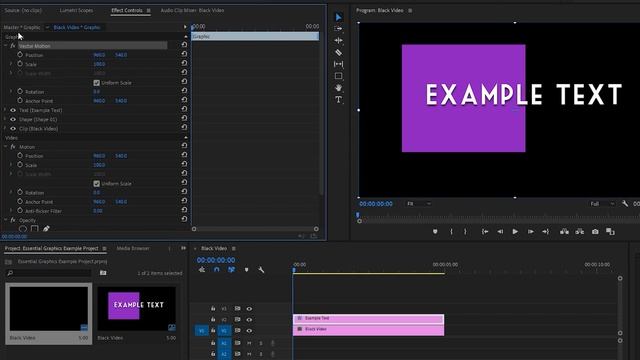Open the Source (no clips) tab
640x360 pixels.
(23, 10)
